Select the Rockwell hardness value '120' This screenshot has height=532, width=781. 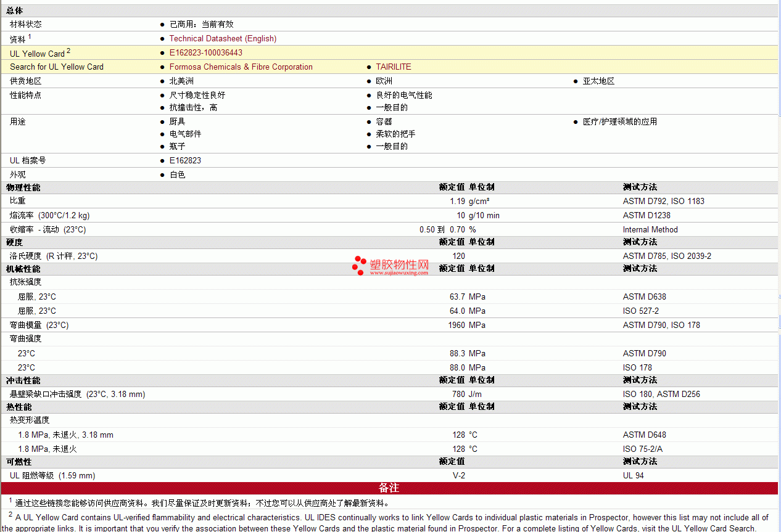point(458,256)
